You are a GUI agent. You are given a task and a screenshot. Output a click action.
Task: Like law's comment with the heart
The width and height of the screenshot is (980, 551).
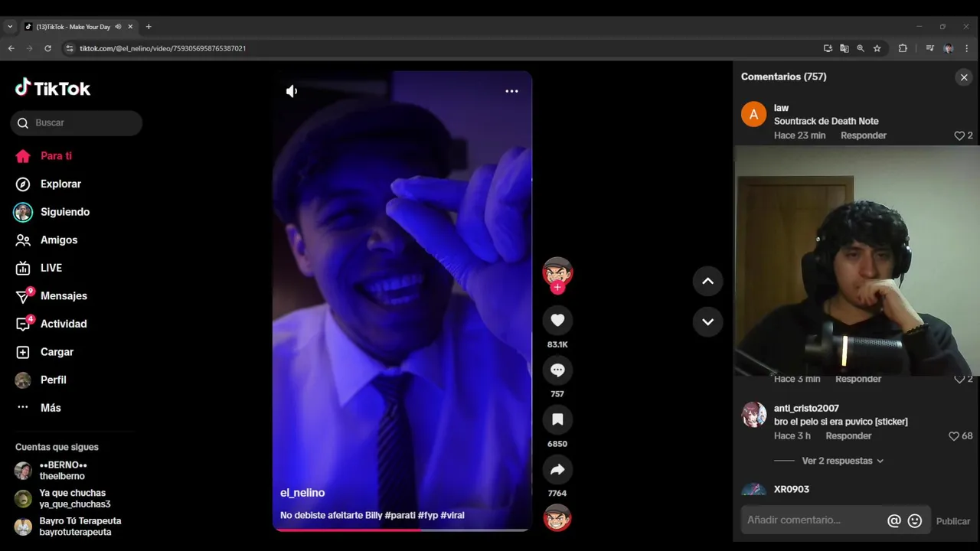[959, 135]
